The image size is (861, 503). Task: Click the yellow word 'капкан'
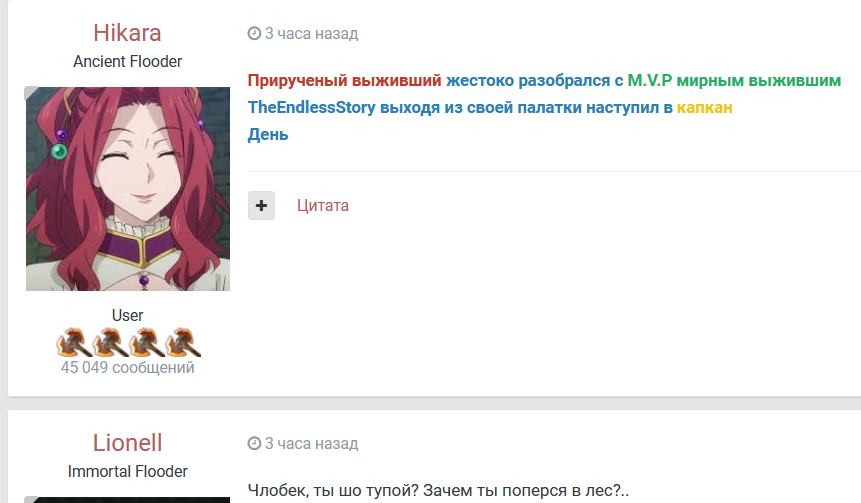(x=705, y=108)
